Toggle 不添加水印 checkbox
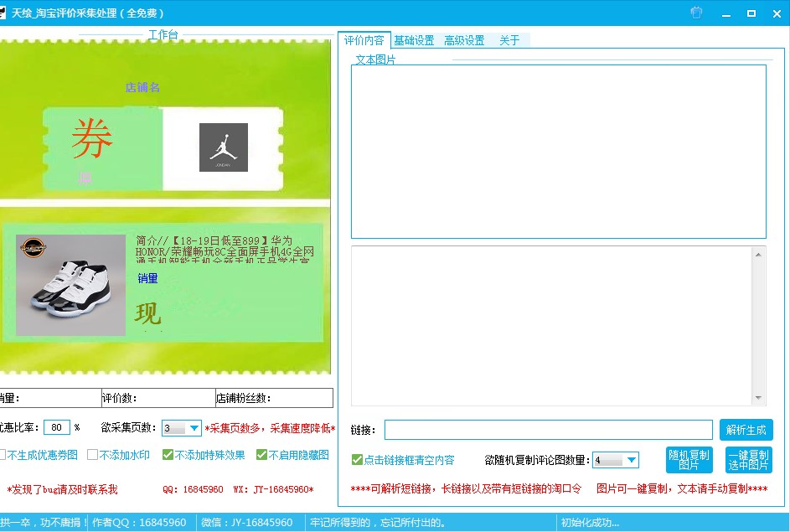790x532 pixels. (92, 455)
